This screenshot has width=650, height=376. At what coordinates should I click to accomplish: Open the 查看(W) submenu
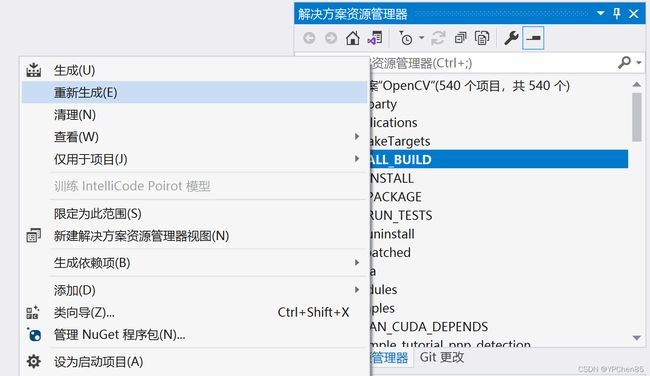tap(194, 137)
